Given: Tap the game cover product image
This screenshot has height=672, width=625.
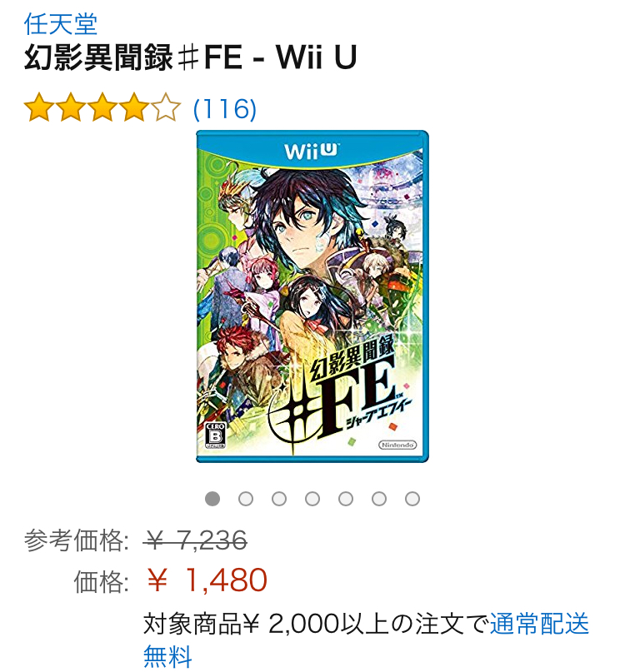Looking at the screenshot, I should 312,296.
